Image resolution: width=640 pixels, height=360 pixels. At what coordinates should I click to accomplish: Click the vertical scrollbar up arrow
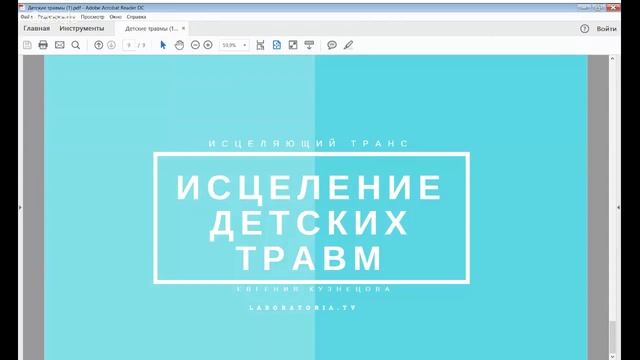[x=612, y=59]
